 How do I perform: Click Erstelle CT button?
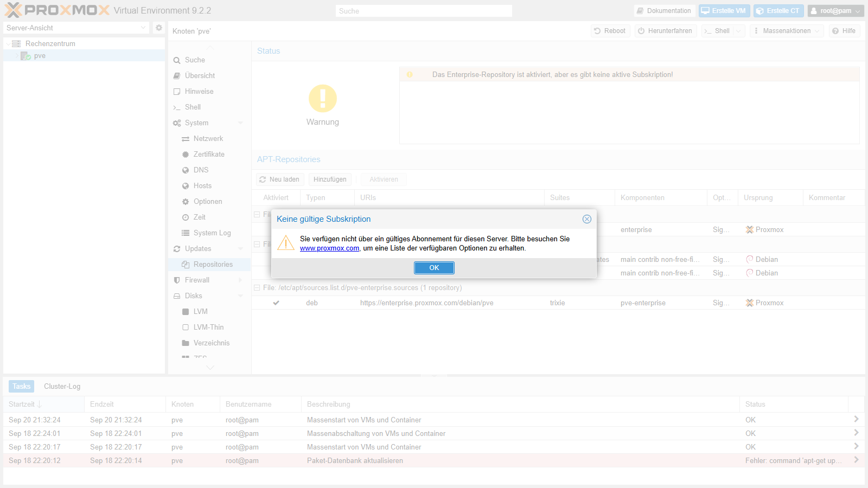[x=778, y=11]
